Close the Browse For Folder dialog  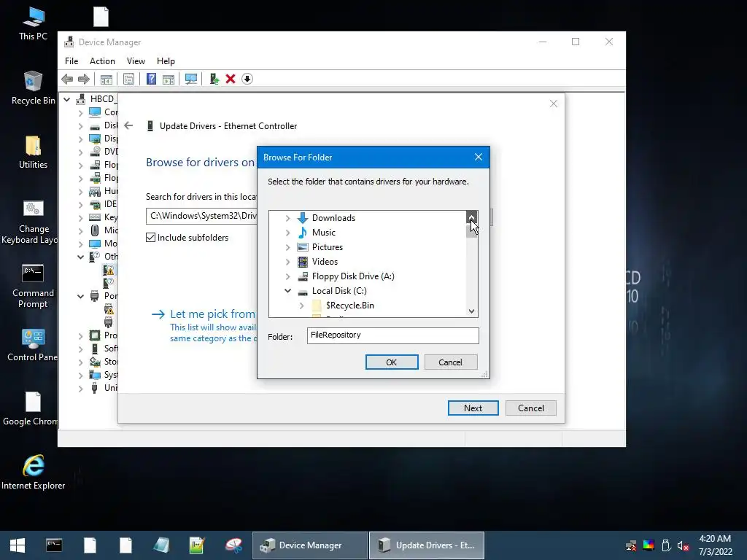479,157
